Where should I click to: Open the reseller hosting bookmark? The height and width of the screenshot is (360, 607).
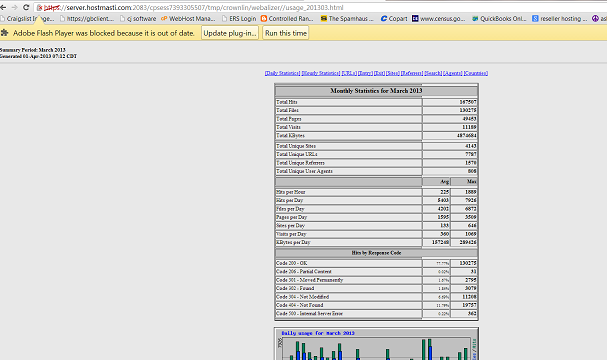[x=560, y=19]
